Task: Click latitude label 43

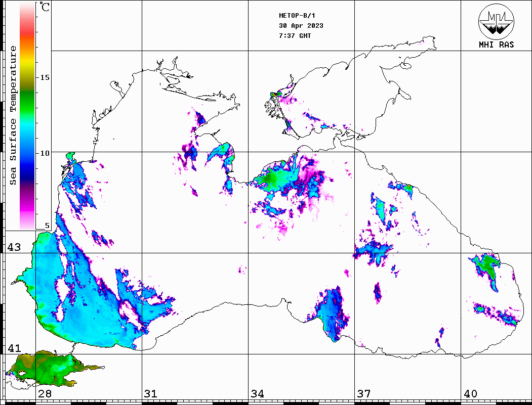Action: coord(14,247)
